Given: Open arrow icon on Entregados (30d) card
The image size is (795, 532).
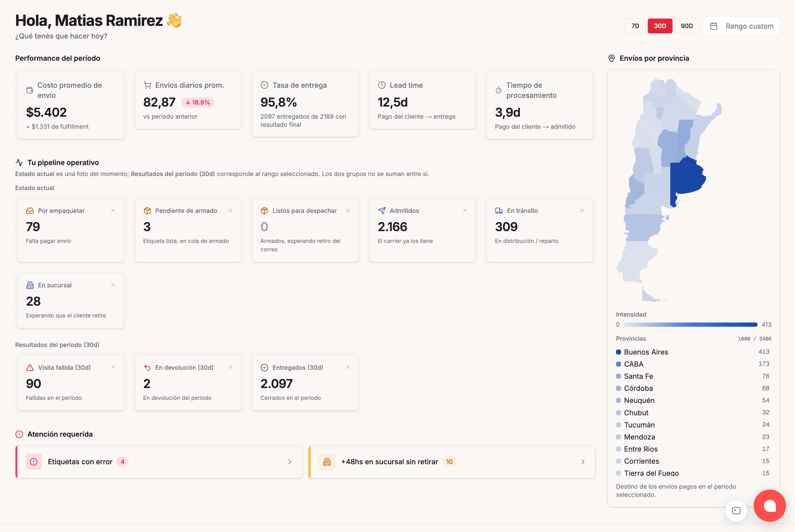Looking at the screenshot, I should pyautogui.click(x=347, y=368).
